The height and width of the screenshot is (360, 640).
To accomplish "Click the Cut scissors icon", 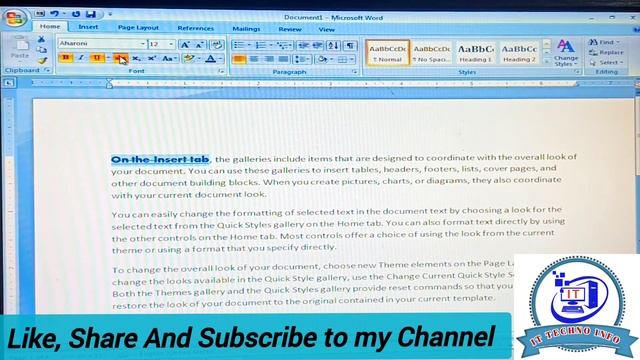I will click(41, 39).
